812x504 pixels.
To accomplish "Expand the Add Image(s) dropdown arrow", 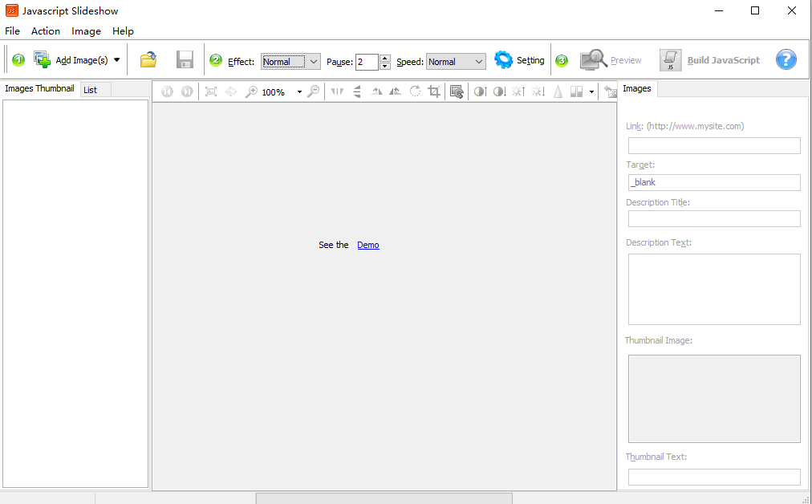I will tap(117, 60).
